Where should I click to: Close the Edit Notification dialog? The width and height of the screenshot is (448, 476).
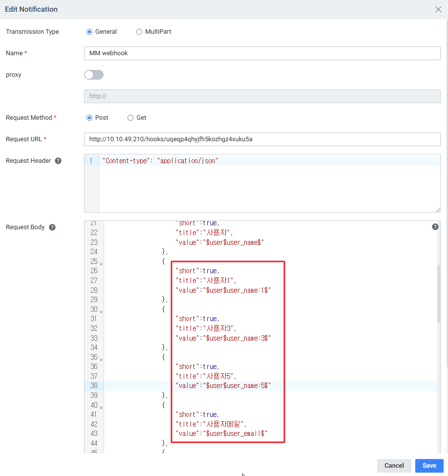click(x=438, y=9)
